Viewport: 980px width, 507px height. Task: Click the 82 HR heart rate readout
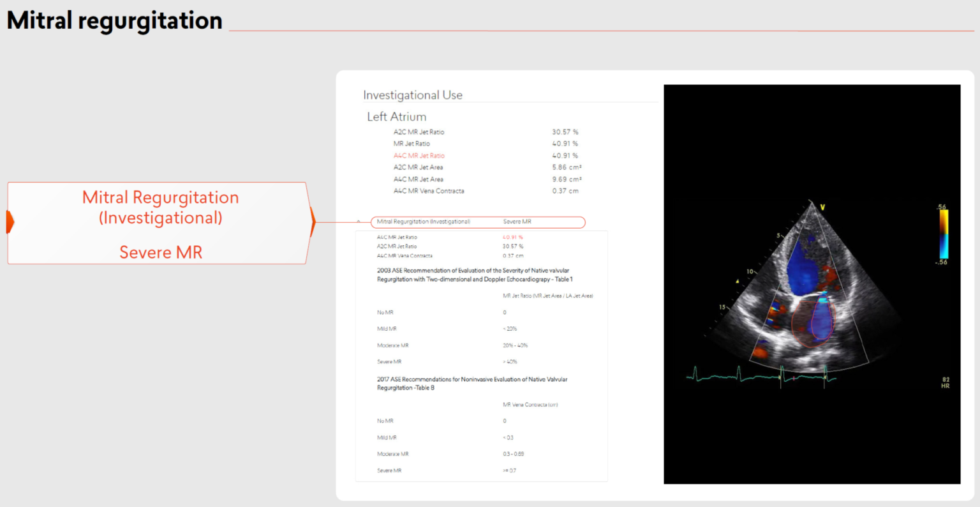[946, 382]
